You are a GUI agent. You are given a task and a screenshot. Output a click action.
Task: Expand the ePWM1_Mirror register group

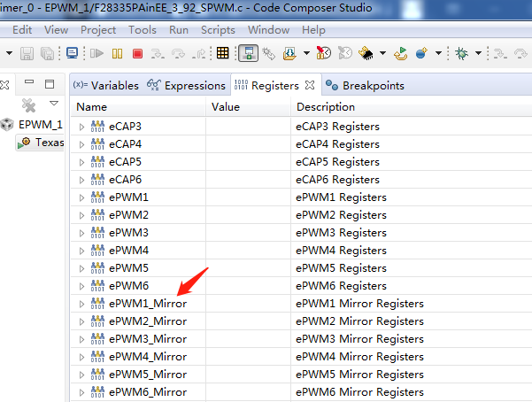81,304
